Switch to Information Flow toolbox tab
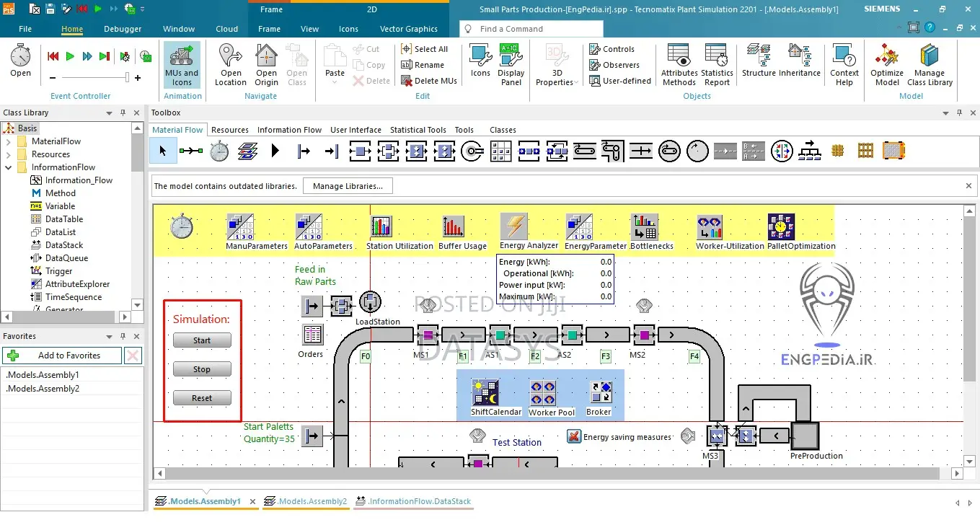Screen dimensions: 980x525 click(289, 130)
